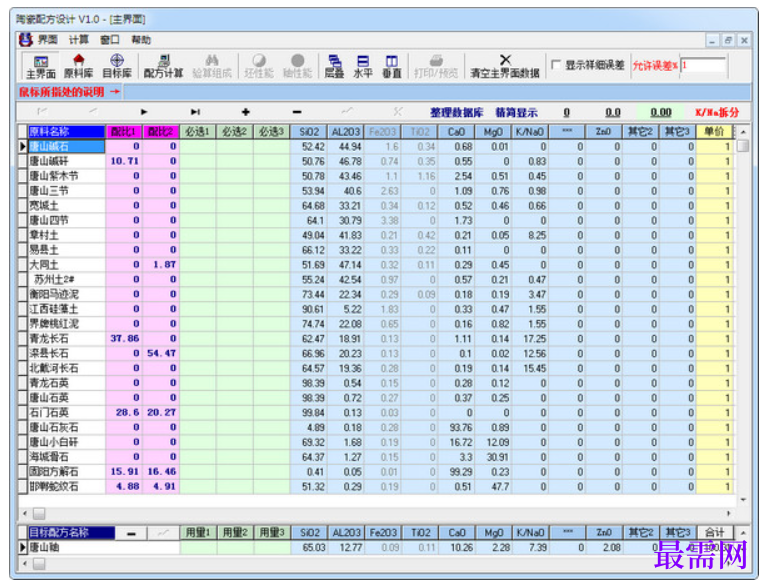
Task: Click the material grid horizontal scrollbar thumb
Action: point(39,514)
